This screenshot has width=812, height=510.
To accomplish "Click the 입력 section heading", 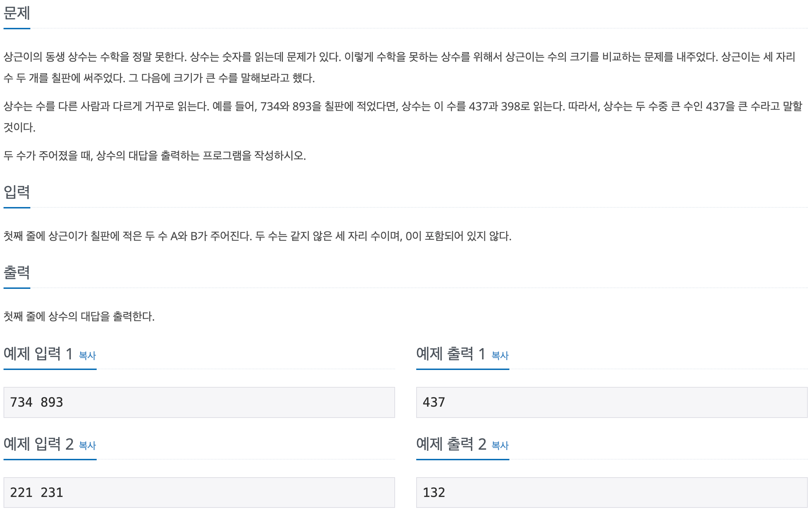I will point(17,192).
